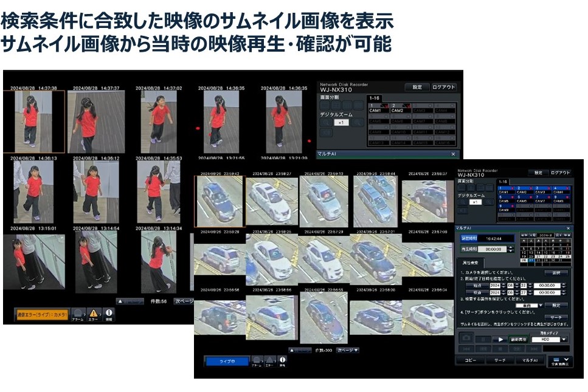Adjust the 始点 year stepper
Screen dimensions: 588x392
click(x=503, y=286)
